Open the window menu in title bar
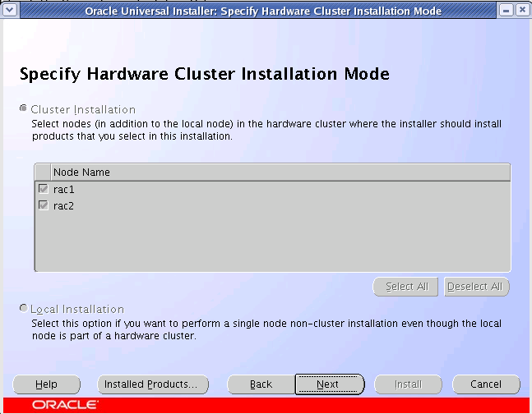 pyautogui.click(x=10, y=10)
